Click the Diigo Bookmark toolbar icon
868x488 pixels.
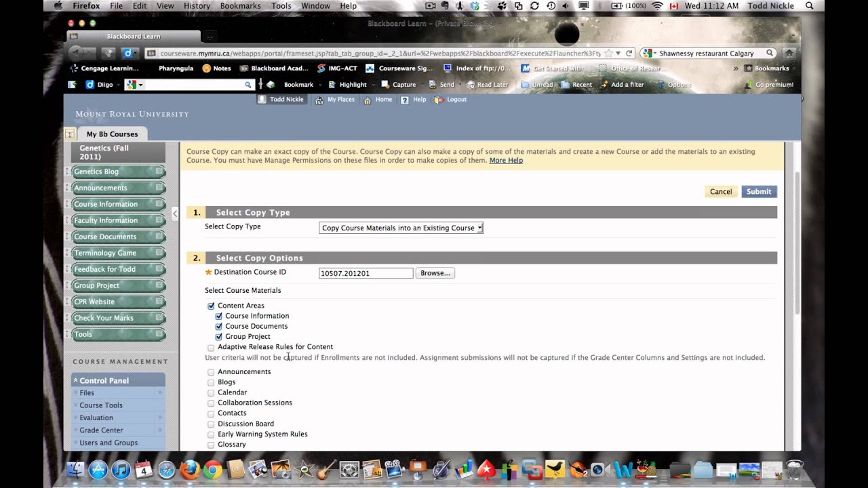271,85
